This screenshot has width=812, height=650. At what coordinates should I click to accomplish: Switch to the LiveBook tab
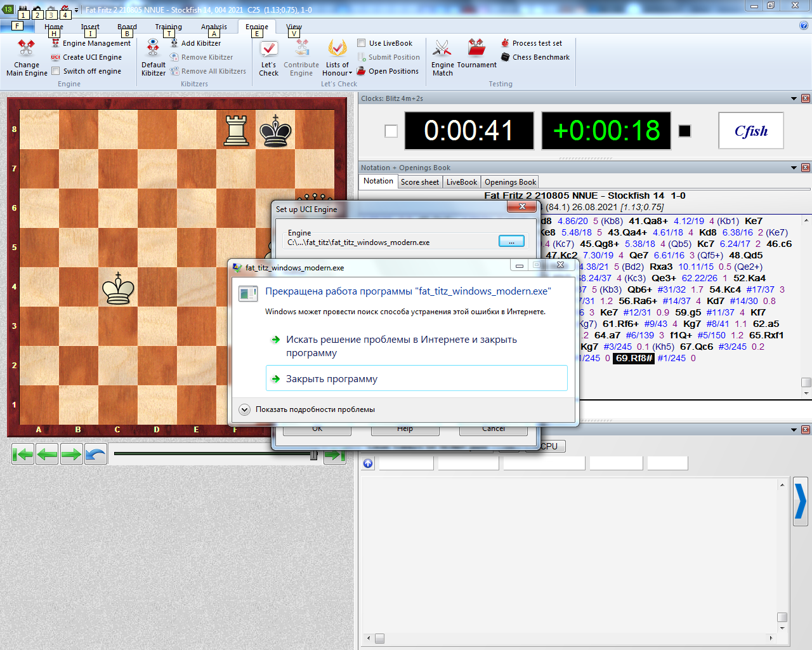click(462, 182)
